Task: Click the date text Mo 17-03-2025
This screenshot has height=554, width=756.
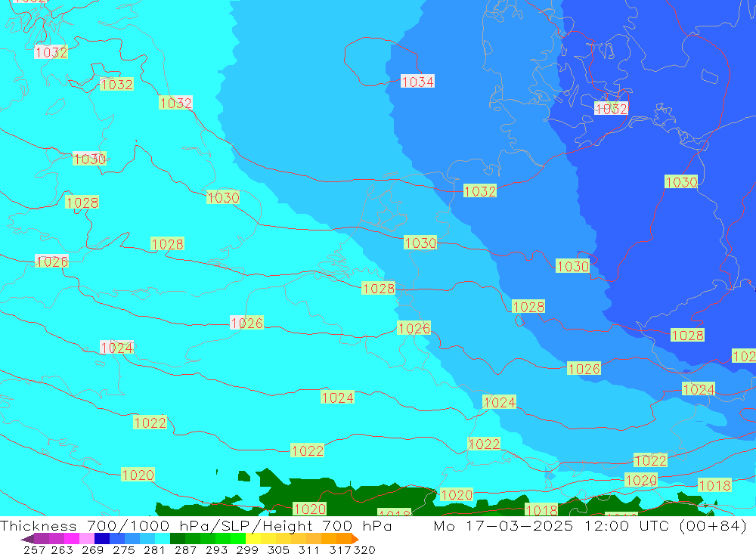Action: 503,525
